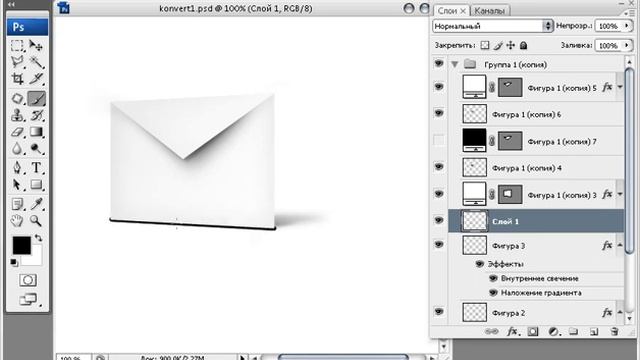
Task: Hide layer Фигура 1 (копия) 4
Action: tap(439, 167)
